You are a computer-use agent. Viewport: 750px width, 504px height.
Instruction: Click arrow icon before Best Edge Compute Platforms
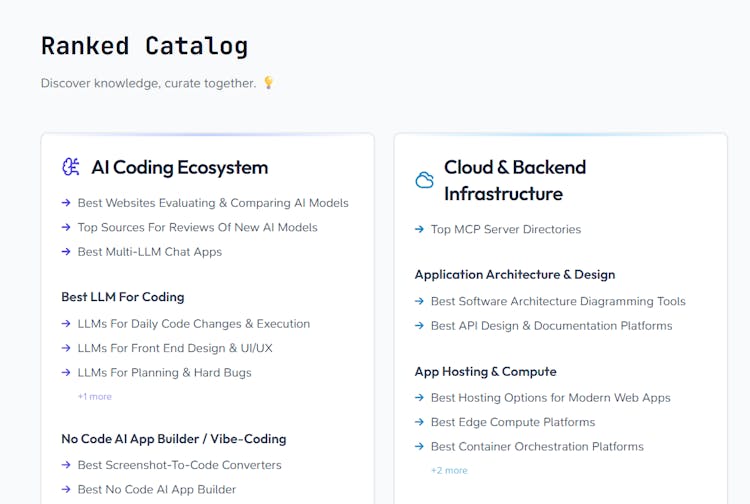point(419,422)
